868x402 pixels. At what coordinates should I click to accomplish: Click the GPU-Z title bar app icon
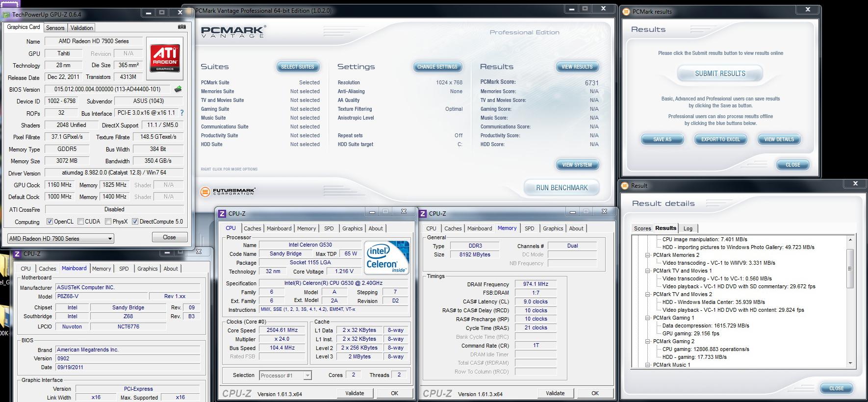[6, 15]
